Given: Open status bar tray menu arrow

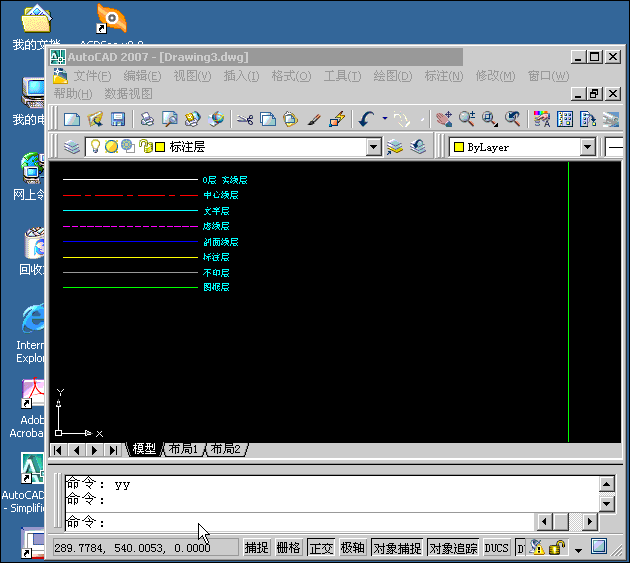Looking at the screenshot, I should (x=579, y=550).
